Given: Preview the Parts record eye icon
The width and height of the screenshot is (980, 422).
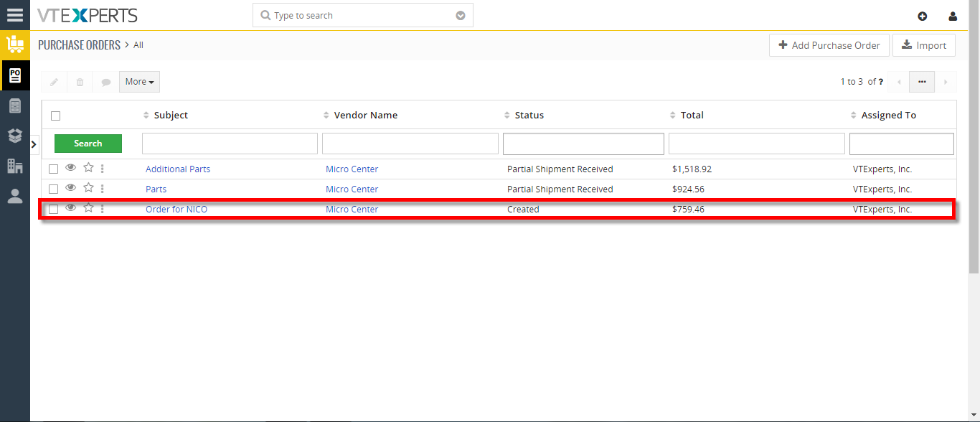Looking at the screenshot, I should 70,188.
